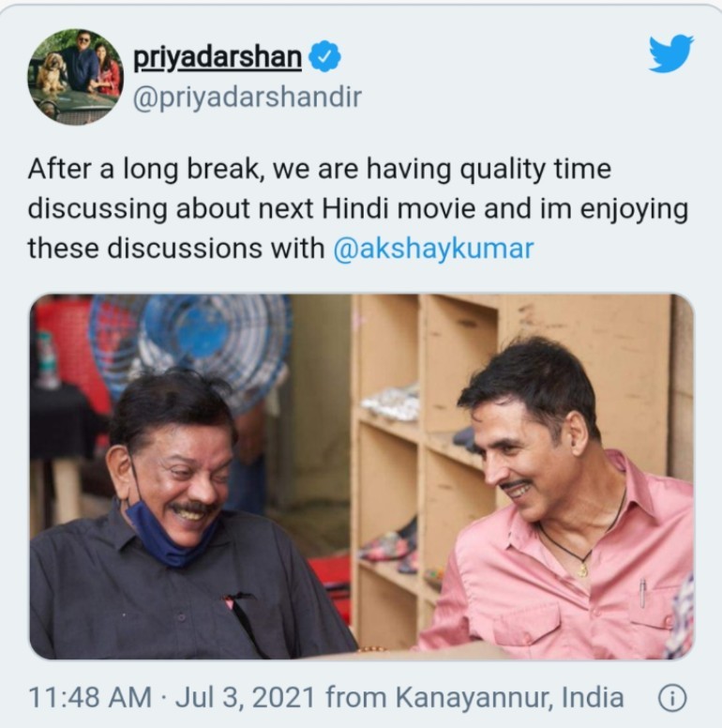Click the blue verified badge
This screenshot has width=722, height=728.
(x=324, y=56)
